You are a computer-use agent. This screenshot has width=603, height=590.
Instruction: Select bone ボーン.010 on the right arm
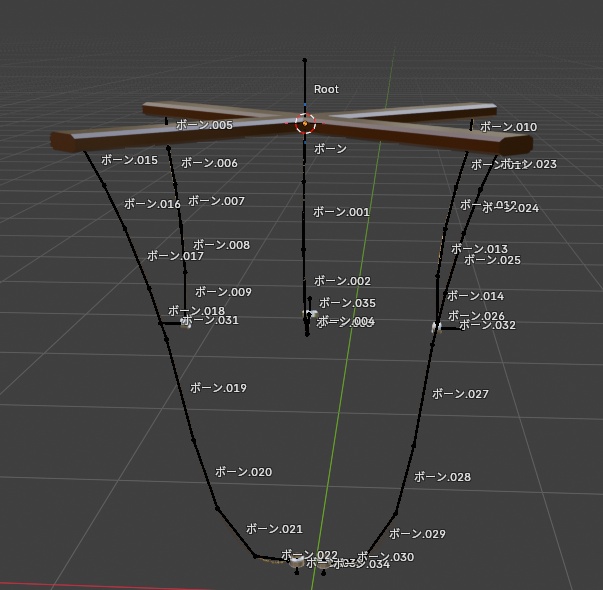(x=508, y=127)
